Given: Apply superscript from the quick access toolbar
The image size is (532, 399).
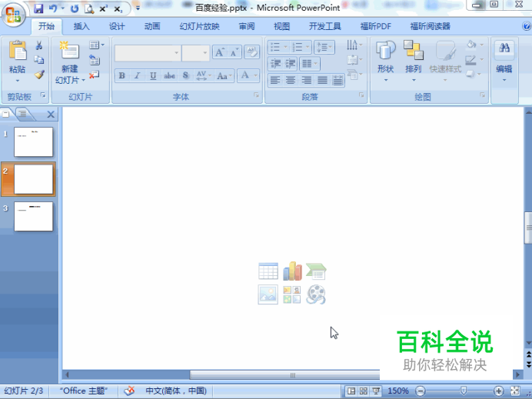Looking at the screenshot, I should (x=104, y=8).
